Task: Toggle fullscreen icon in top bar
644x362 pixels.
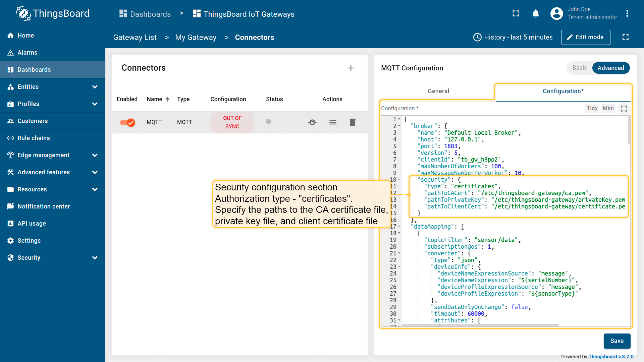Action: [516, 13]
